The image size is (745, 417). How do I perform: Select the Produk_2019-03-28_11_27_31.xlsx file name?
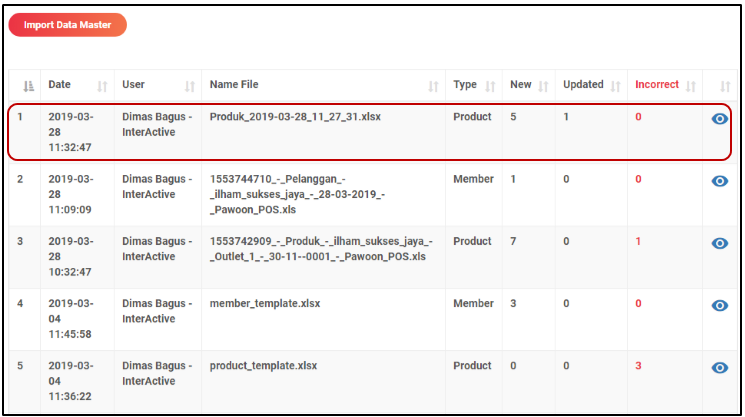coord(295,117)
